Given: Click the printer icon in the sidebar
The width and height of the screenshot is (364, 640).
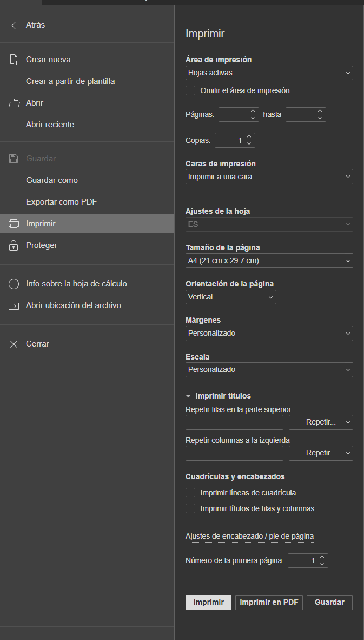Looking at the screenshot, I should 14,224.
